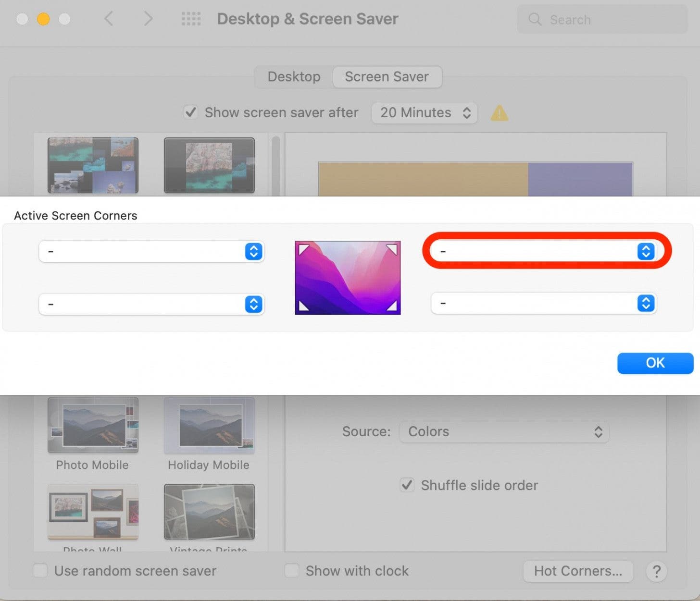
Task: Click the back navigation arrow
Action: [x=109, y=19]
